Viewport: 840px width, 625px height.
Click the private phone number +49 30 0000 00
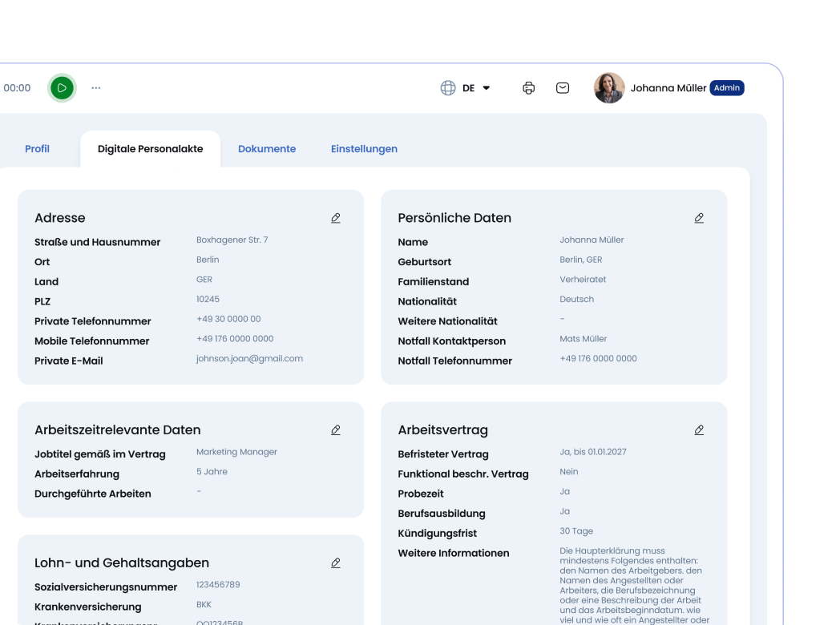click(228, 319)
